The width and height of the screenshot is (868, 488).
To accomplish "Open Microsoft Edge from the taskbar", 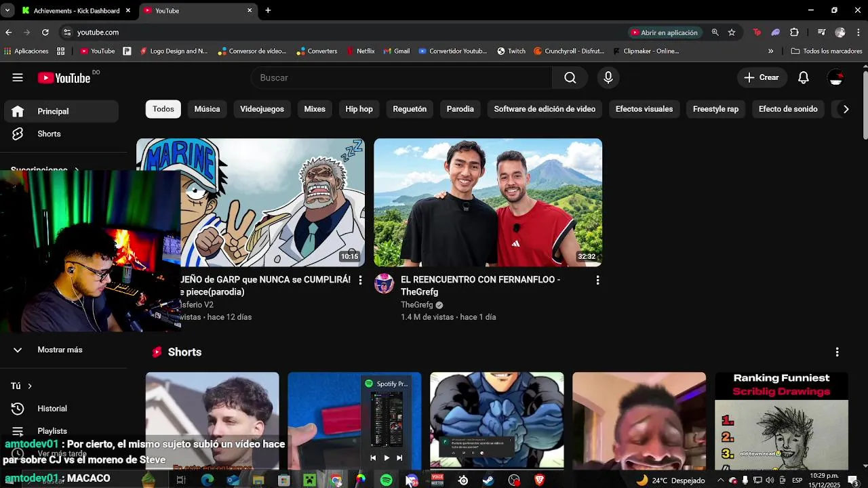I will 208,480.
